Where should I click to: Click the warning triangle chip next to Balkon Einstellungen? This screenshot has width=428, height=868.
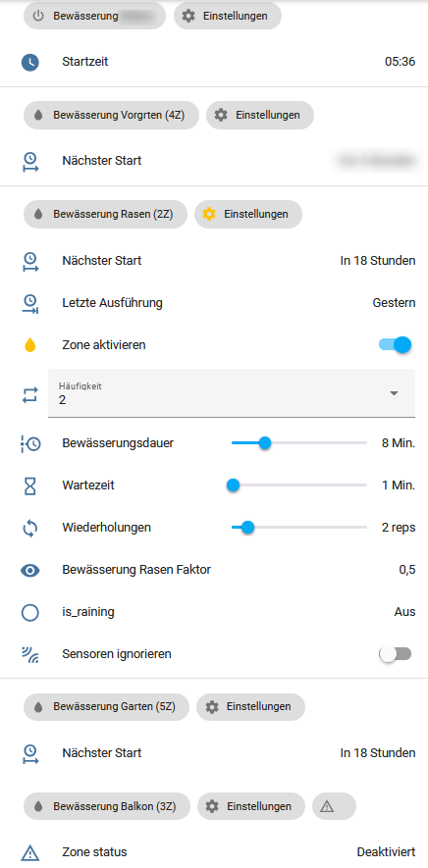coord(334,806)
